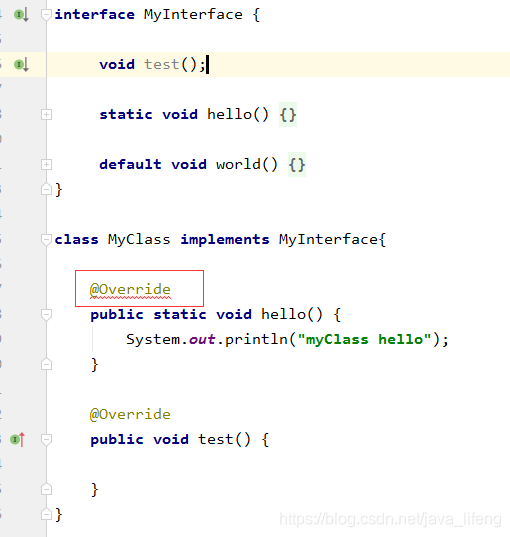
Task: Click the MyInterface name in interface declaration
Action: click(x=193, y=15)
